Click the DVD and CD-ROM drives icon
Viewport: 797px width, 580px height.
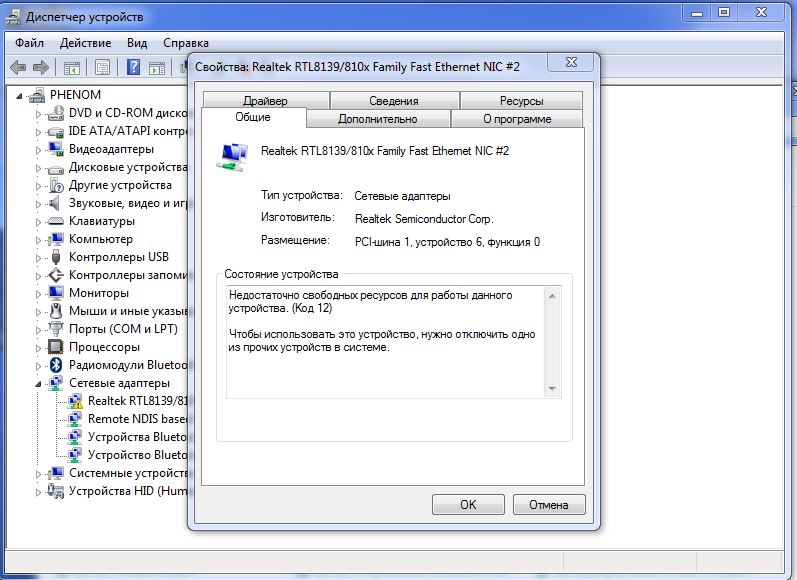point(56,113)
